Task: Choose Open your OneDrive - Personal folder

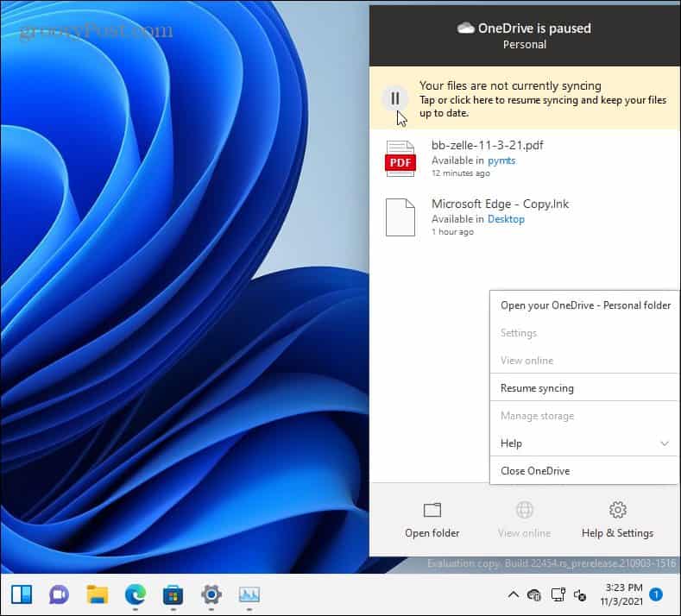Action: pyautogui.click(x=584, y=305)
